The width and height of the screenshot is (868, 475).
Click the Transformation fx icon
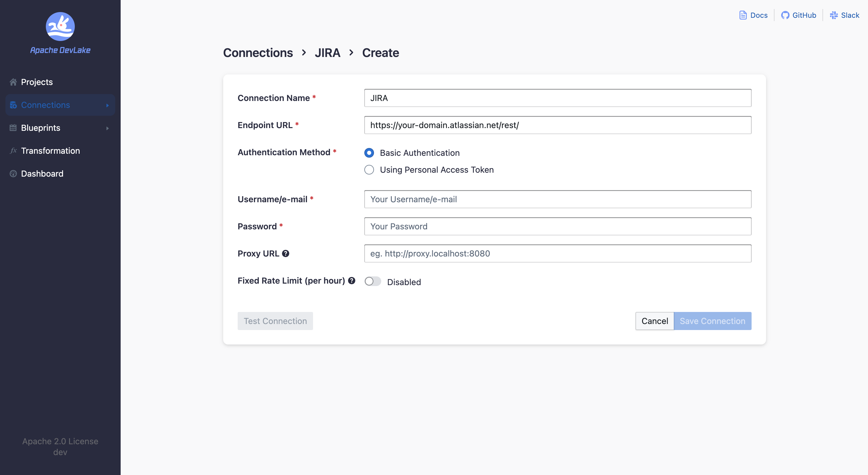[x=13, y=151]
